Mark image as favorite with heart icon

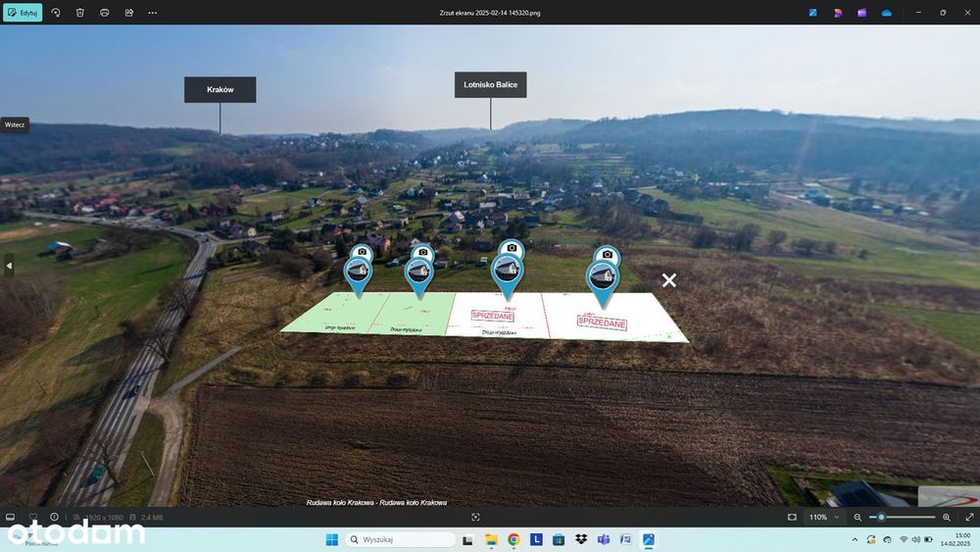point(33,517)
